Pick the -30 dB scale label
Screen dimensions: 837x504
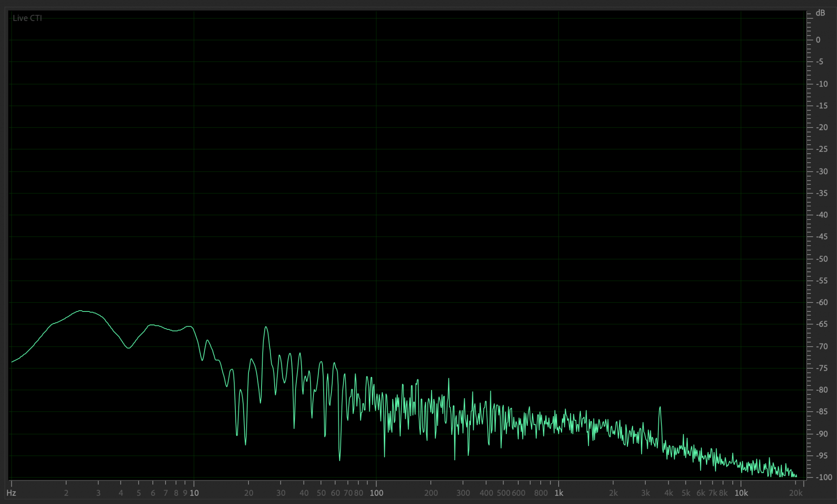821,171
